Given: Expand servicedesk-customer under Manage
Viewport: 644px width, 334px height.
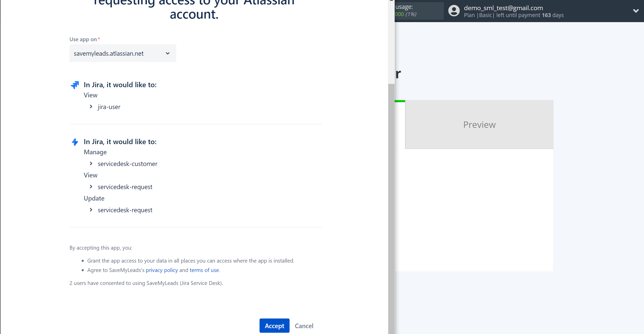Looking at the screenshot, I should (x=91, y=164).
